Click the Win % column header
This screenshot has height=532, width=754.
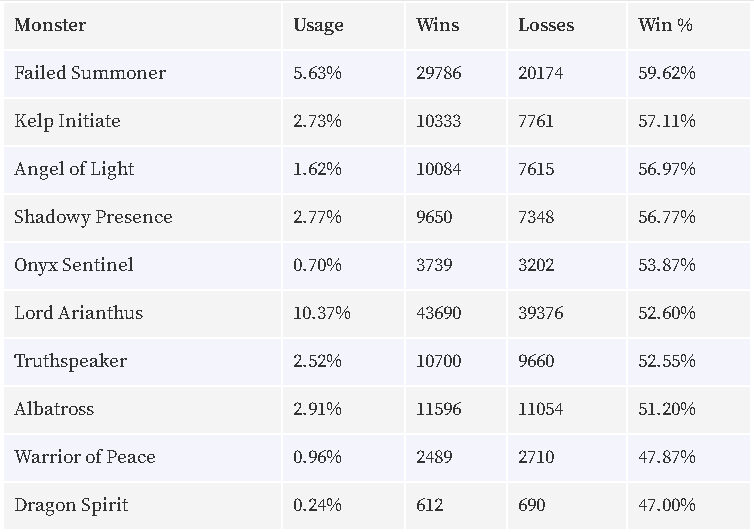pos(665,25)
